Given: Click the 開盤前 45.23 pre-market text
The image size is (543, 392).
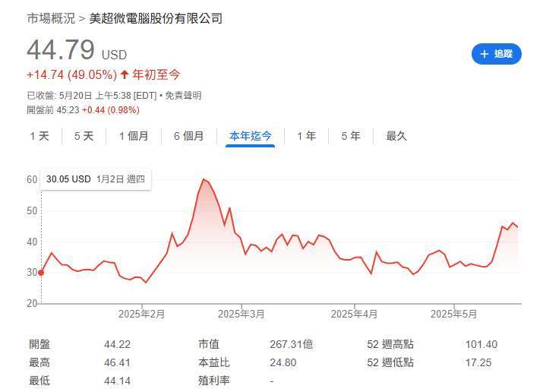Looking at the screenshot, I should tap(53, 110).
